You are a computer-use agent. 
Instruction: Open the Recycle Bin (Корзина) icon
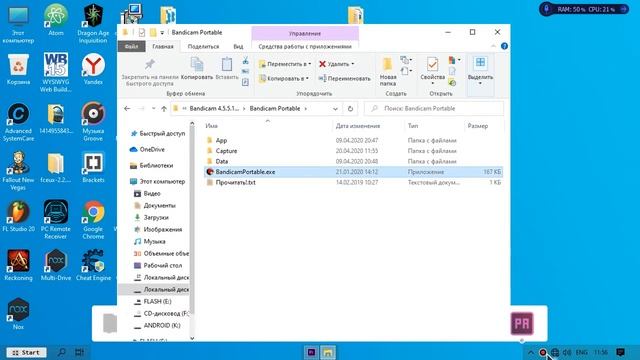point(18,69)
